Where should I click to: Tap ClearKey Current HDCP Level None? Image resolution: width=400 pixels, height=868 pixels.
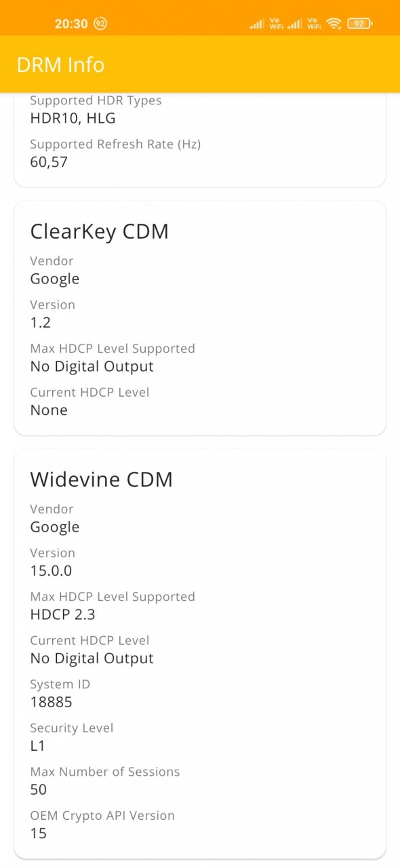(x=49, y=410)
